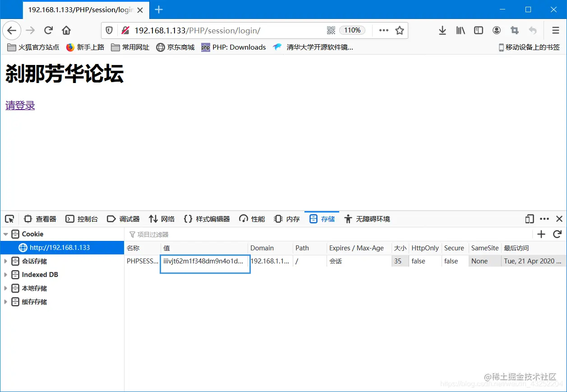Open a new browser tab
This screenshot has width=567, height=392.
click(159, 9)
